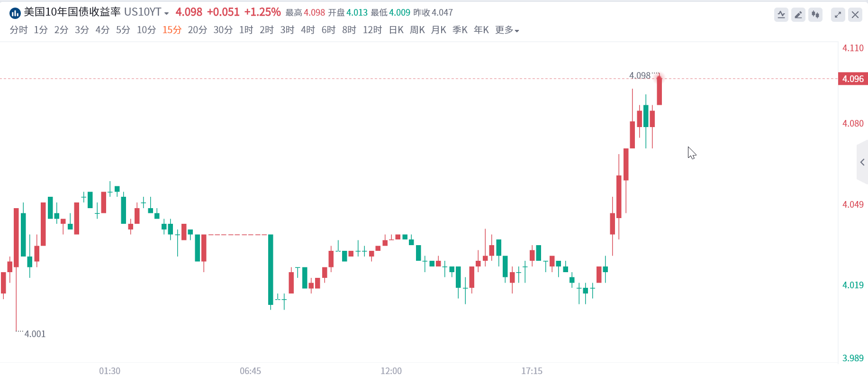Close the chart panel
868x376 pixels.
(x=855, y=15)
